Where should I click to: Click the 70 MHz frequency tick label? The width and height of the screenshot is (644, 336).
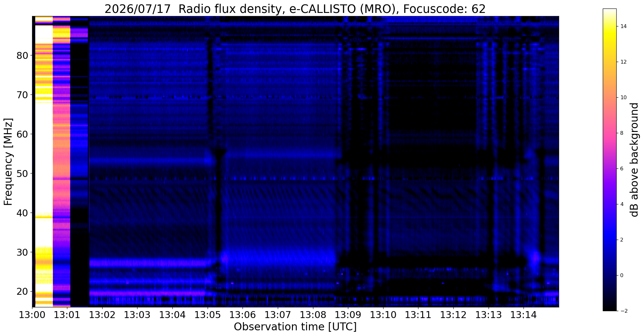coord(22,95)
